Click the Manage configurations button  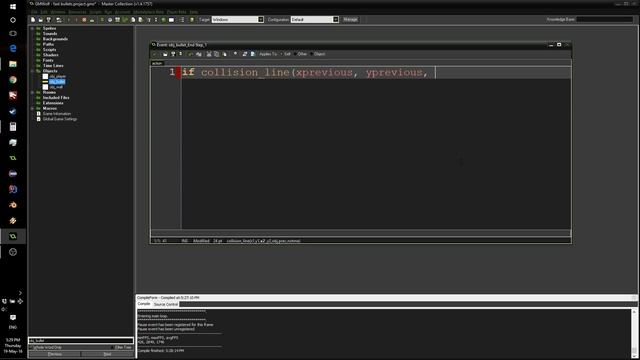(350, 20)
